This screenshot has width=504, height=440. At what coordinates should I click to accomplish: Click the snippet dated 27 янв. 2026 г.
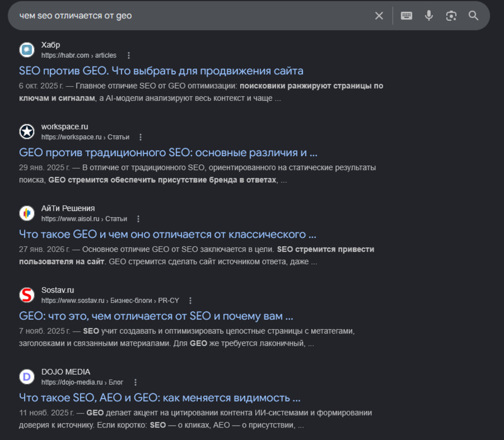click(x=197, y=256)
